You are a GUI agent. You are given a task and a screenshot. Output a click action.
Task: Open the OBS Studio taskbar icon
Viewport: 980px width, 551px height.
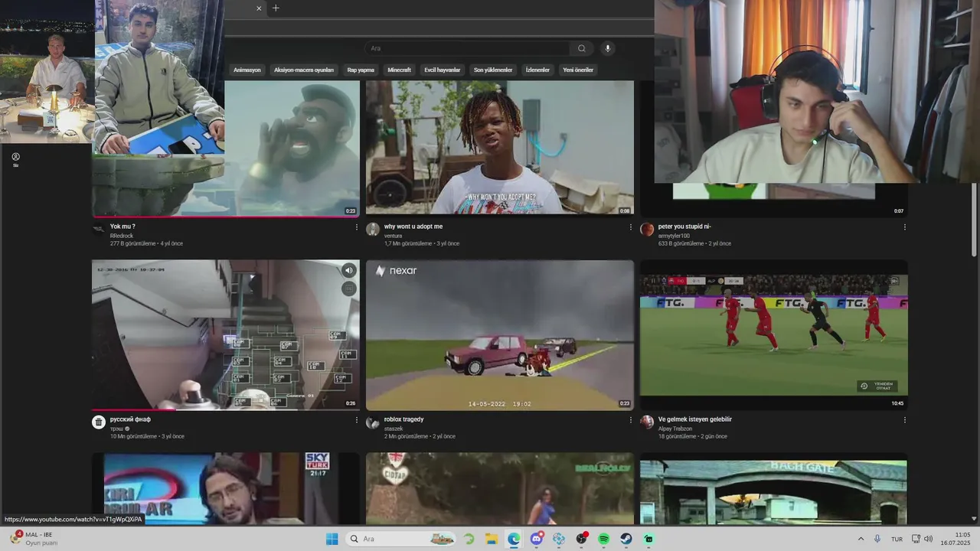581,539
